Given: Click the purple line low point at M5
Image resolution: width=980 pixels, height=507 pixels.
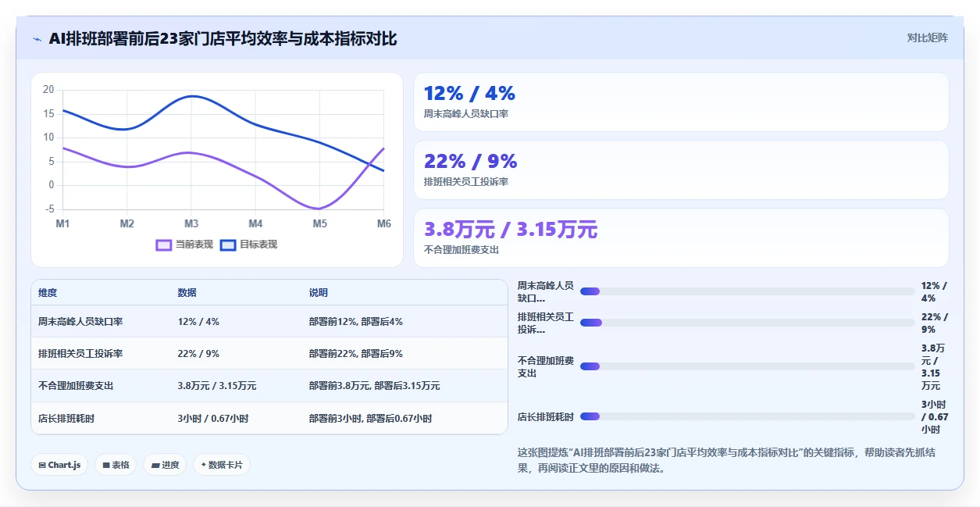Looking at the screenshot, I should [319, 209].
